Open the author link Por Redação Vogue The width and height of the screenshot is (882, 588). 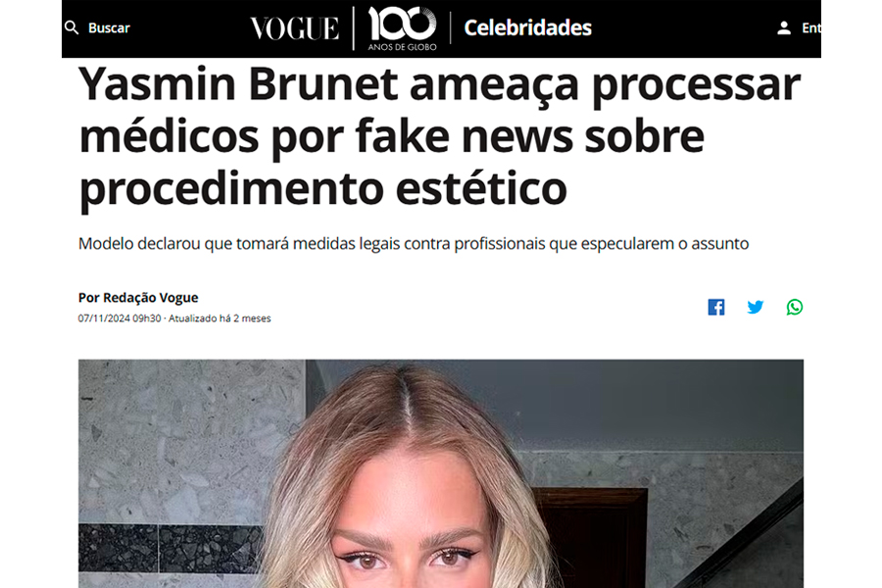pos(138,297)
